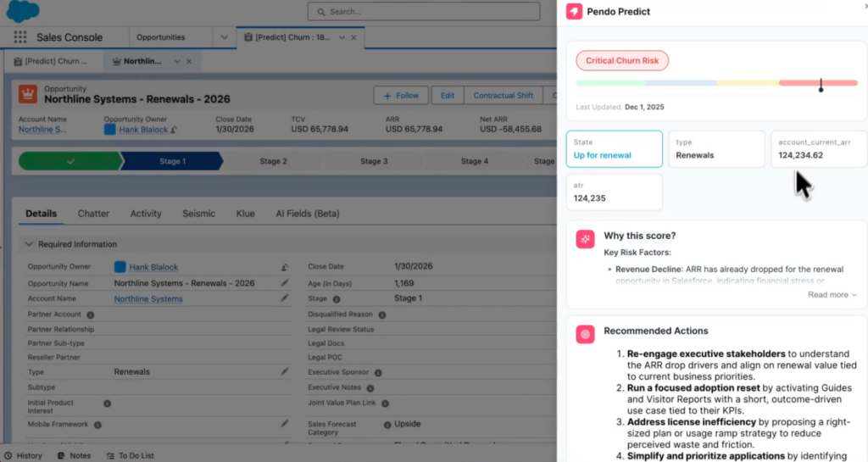Select Stage 2 in the path
Viewport: 868px width, 462px height.
(273, 161)
